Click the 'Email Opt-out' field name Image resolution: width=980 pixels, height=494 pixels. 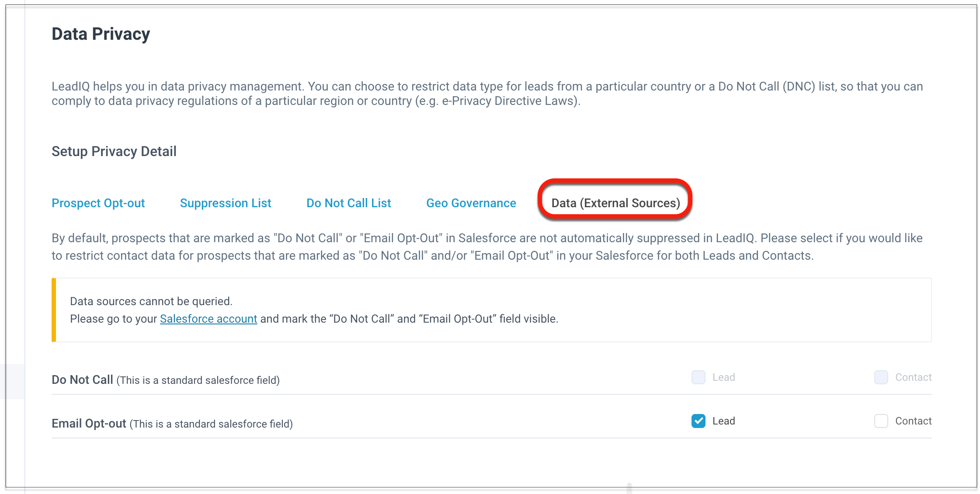click(x=89, y=423)
